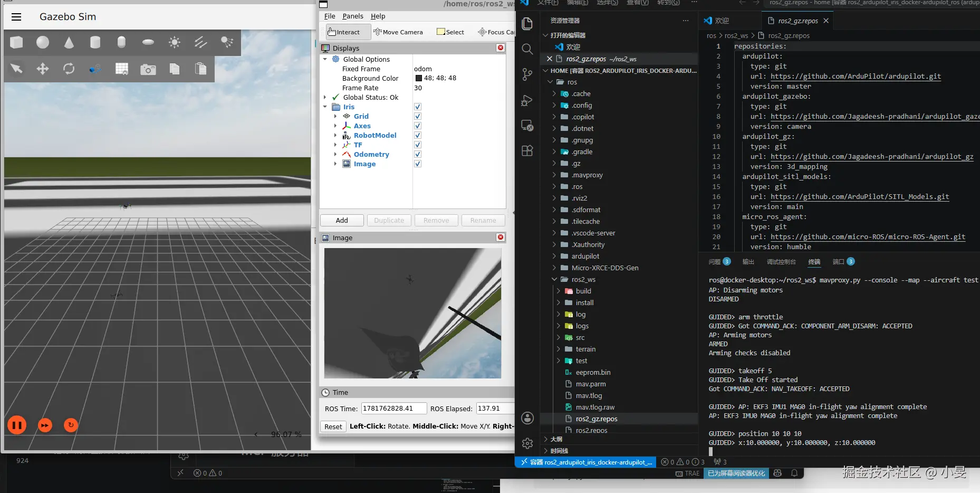Toggle the TF display checkbox

[x=418, y=145]
